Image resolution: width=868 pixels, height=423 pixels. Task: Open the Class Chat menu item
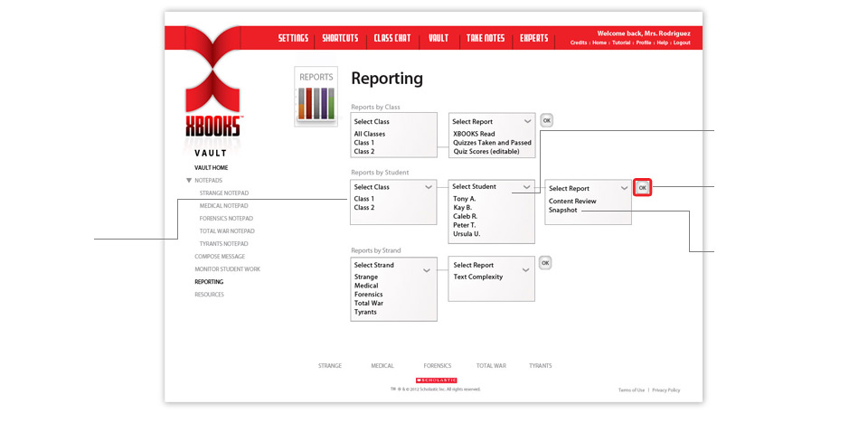coord(392,38)
